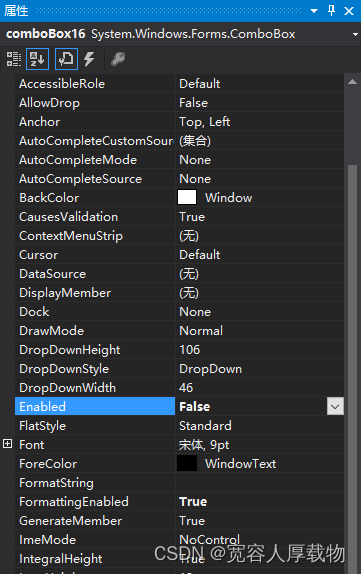Close the Properties panel
Viewport: 361px width, 574px height.
(x=349, y=11)
